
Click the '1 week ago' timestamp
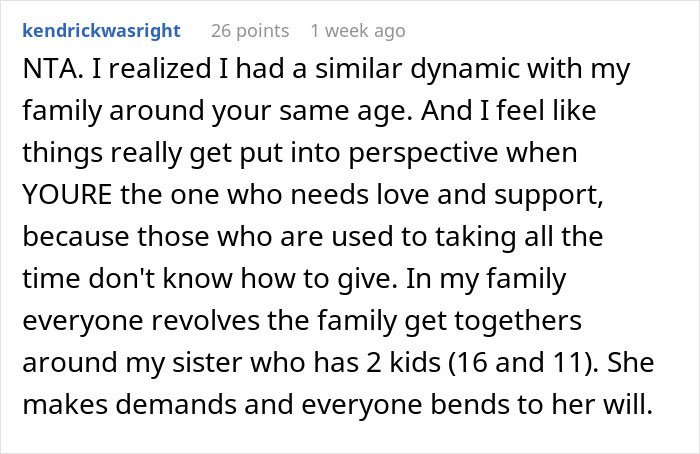pos(358,31)
